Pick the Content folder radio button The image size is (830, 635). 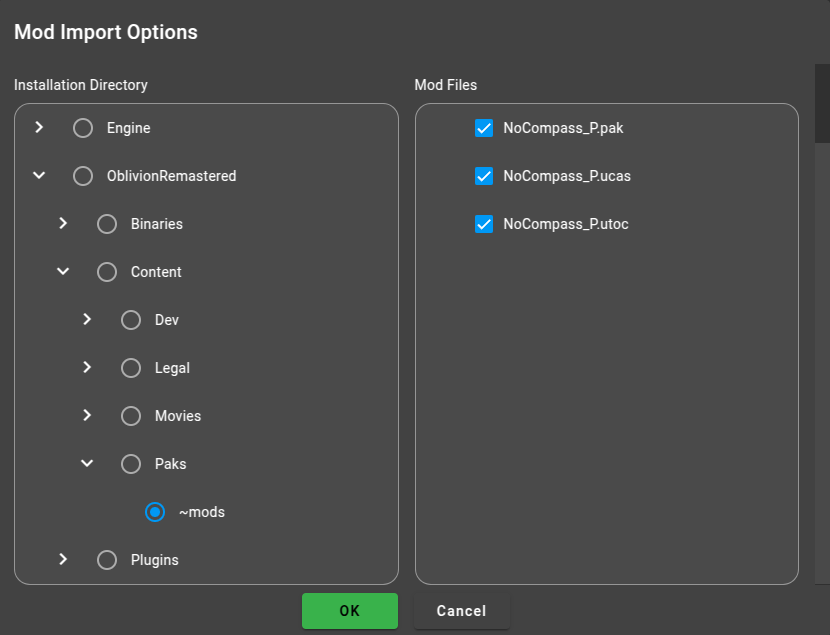coord(107,272)
